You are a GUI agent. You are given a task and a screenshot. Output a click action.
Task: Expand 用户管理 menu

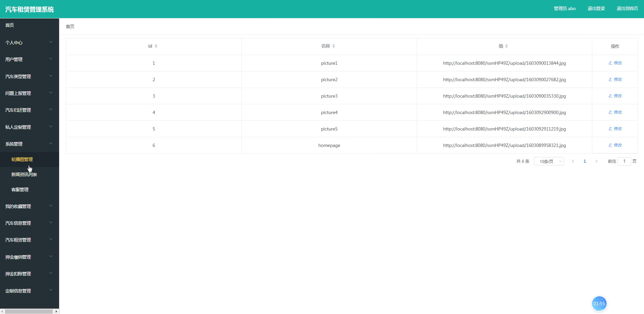(30, 59)
